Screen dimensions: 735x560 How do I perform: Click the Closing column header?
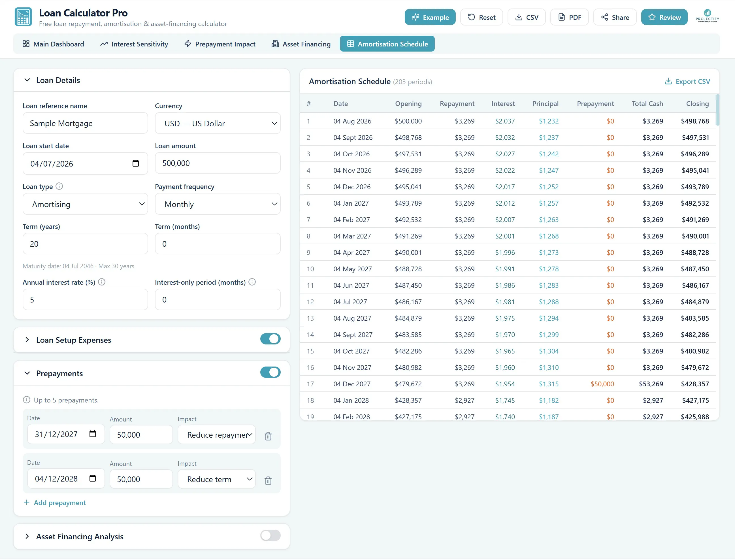697,104
